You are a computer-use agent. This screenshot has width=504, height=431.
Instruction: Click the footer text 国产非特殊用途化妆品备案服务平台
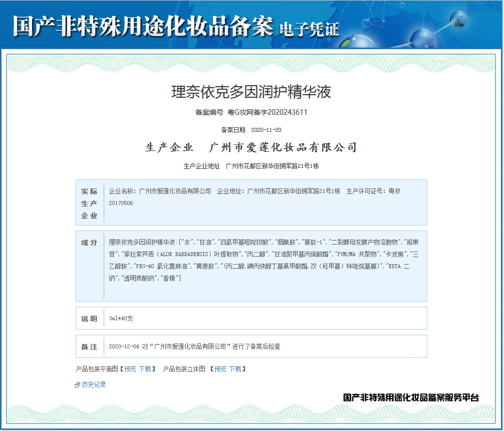411,397
